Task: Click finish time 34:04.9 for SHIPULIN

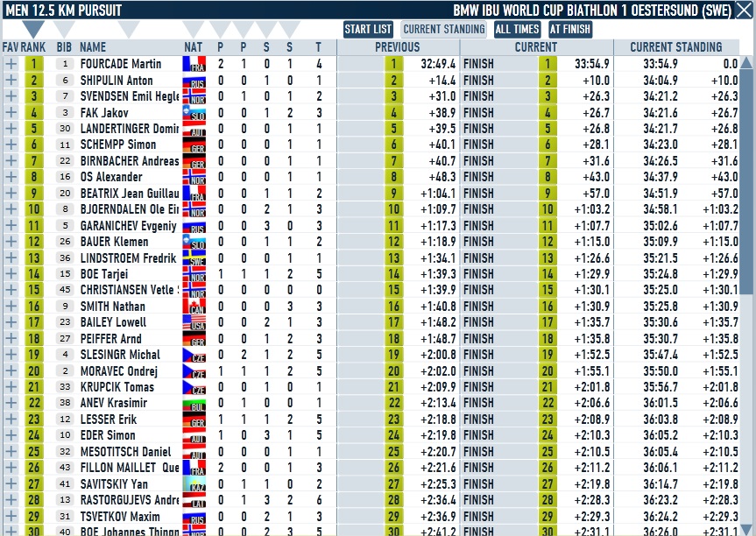Action: [660, 80]
